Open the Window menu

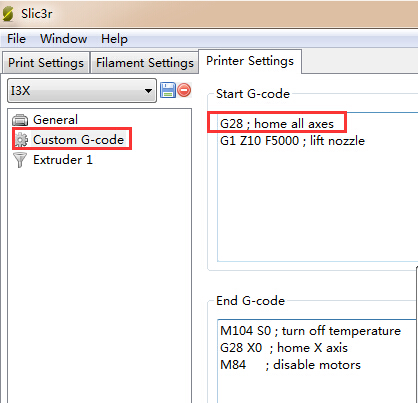point(64,39)
